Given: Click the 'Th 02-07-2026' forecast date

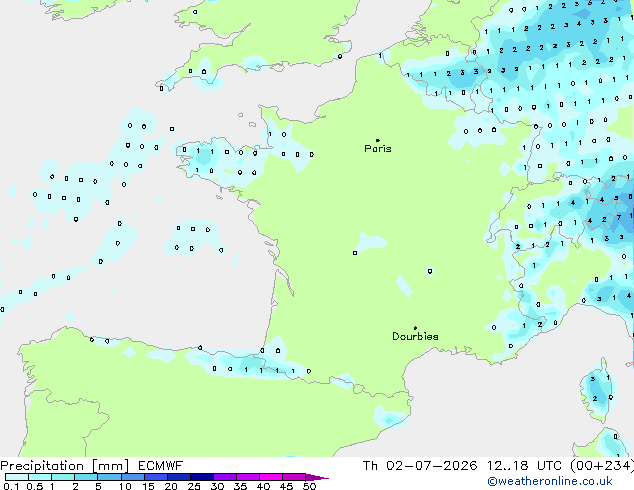Looking at the screenshot, I should (x=420, y=466).
